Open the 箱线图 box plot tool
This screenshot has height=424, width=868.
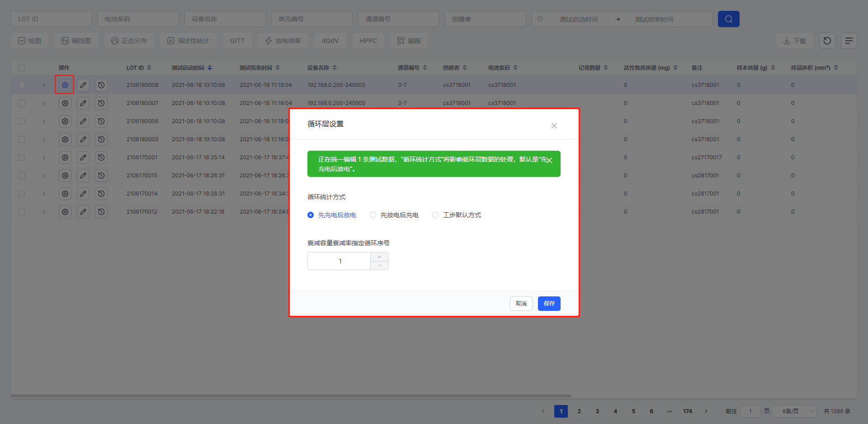[x=76, y=41]
